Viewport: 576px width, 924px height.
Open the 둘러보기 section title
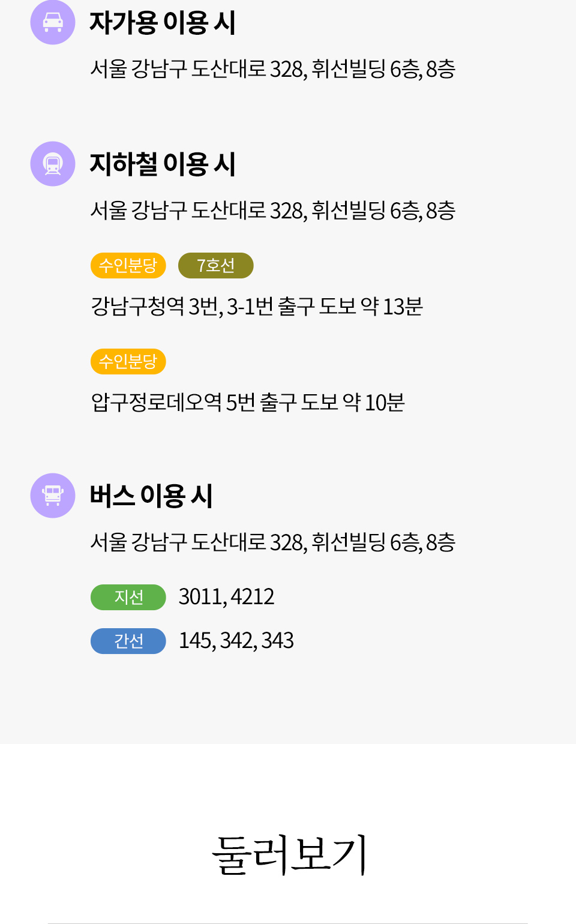tap(289, 854)
